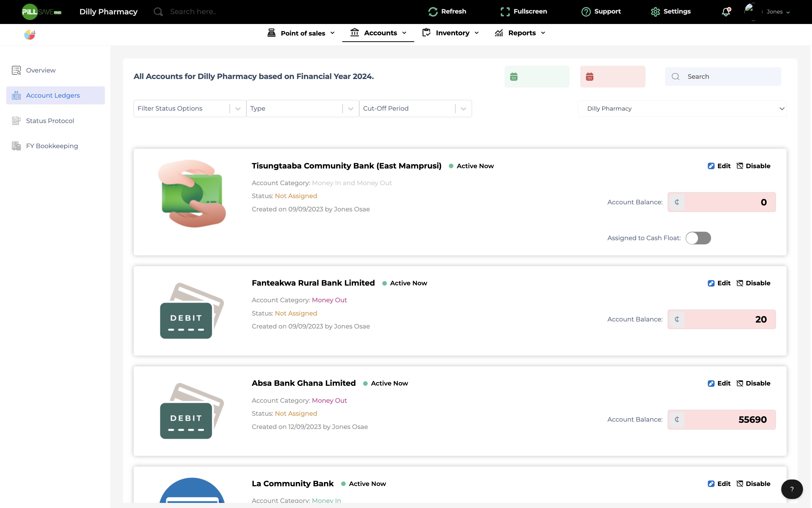Click the Absa account balance field showing 55690
This screenshot has width=812, height=508.
721,420
